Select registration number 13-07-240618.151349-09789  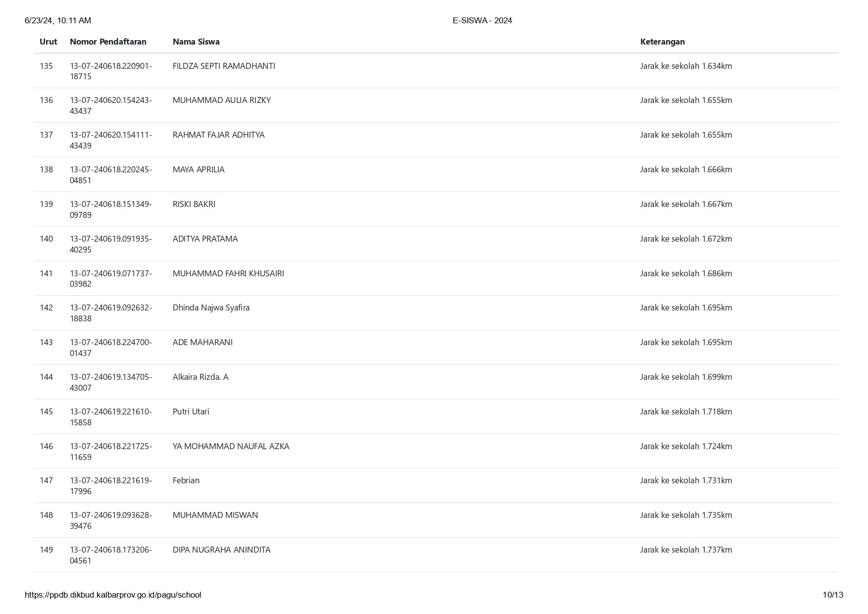point(111,209)
